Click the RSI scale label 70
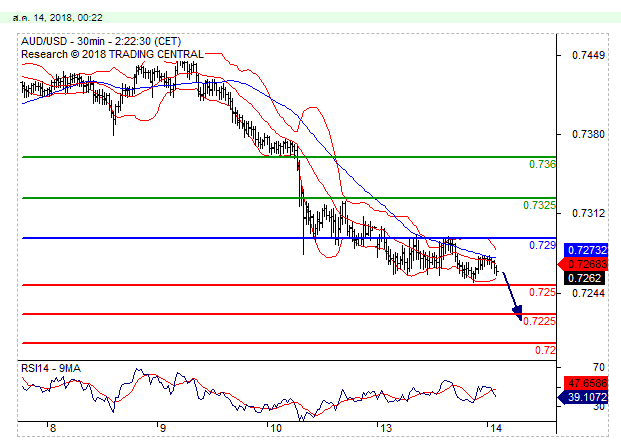The width and height of the screenshot is (621, 446). click(x=599, y=368)
